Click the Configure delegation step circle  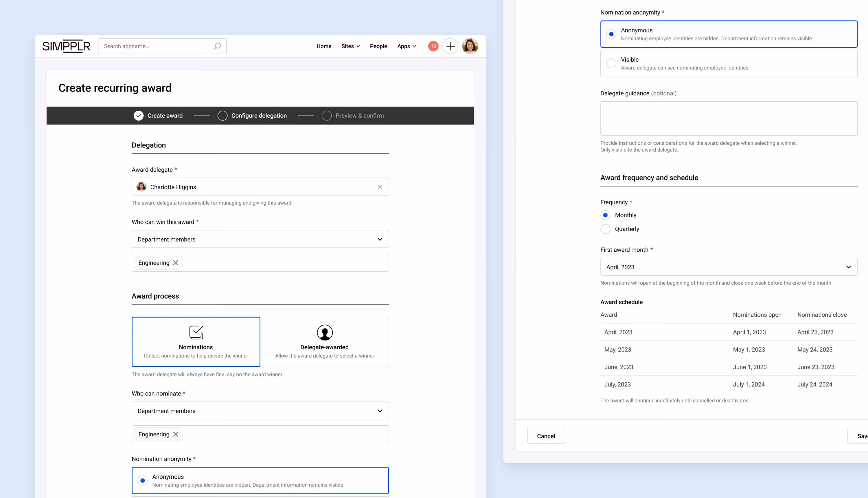pyautogui.click(x=222, y=116)
